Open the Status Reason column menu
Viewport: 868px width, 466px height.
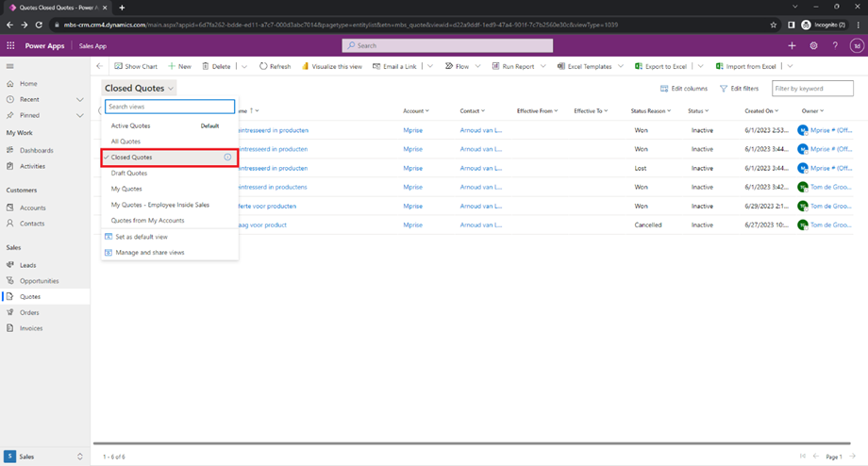(650, 111)
